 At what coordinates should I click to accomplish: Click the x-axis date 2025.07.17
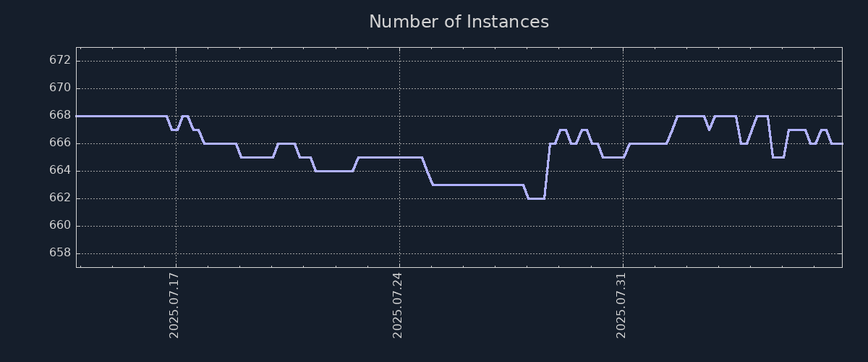point(174,306)
